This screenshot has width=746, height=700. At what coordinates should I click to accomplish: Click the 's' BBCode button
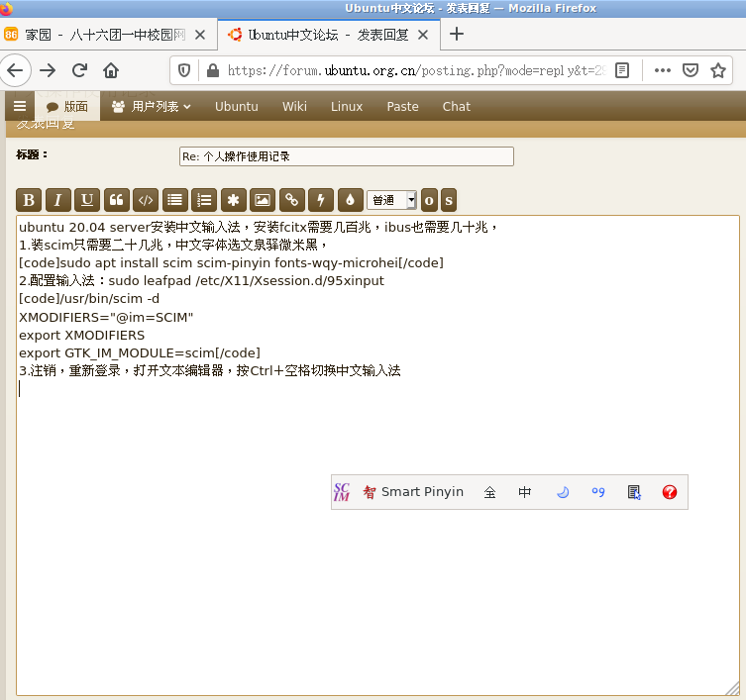click(449, 200)
